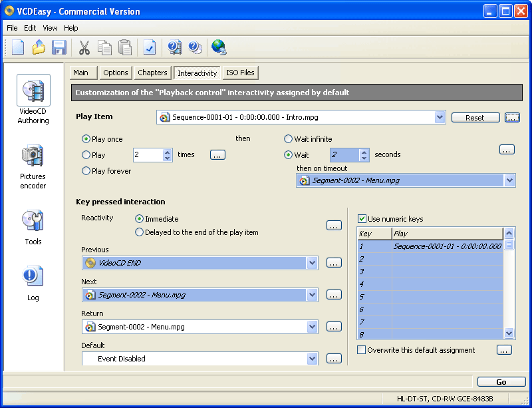Open the Tools sidebar section
The width and height of the screenshot is (532, 408).
[x=33, y=227]
